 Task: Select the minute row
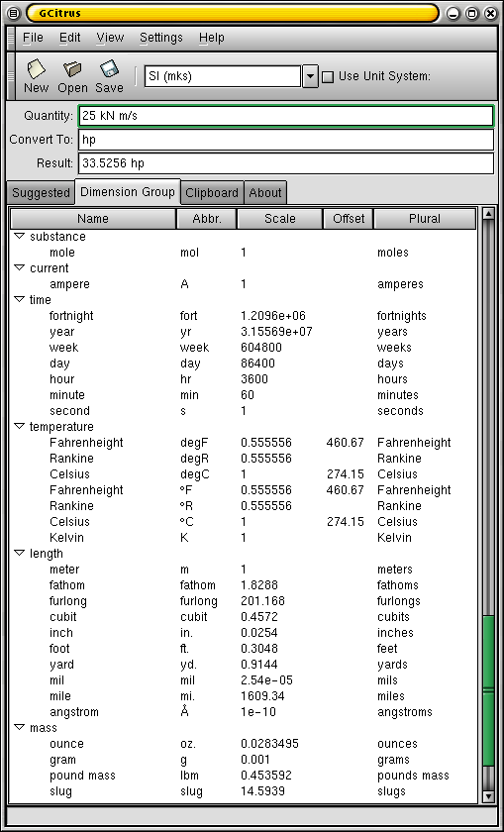[x=243, y=395]
